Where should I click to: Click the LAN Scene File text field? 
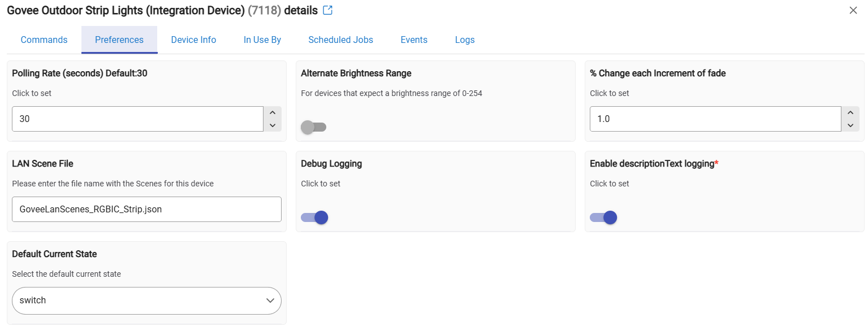click(146, 209)
